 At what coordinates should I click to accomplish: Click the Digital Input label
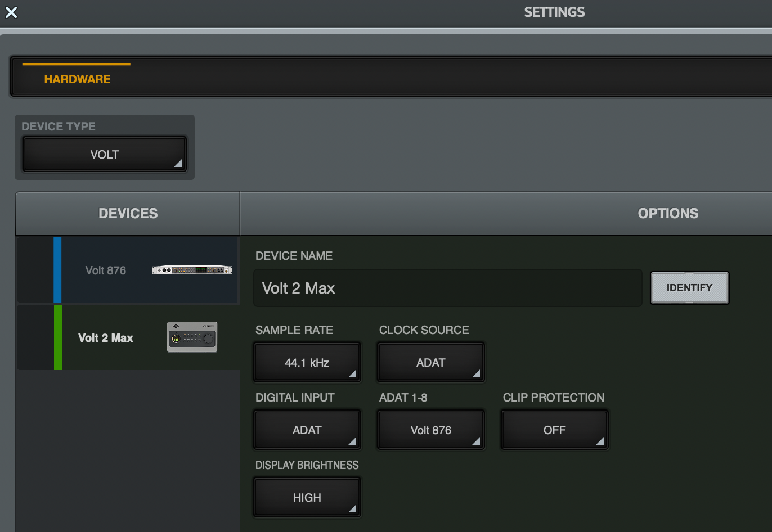coord(295,398)
